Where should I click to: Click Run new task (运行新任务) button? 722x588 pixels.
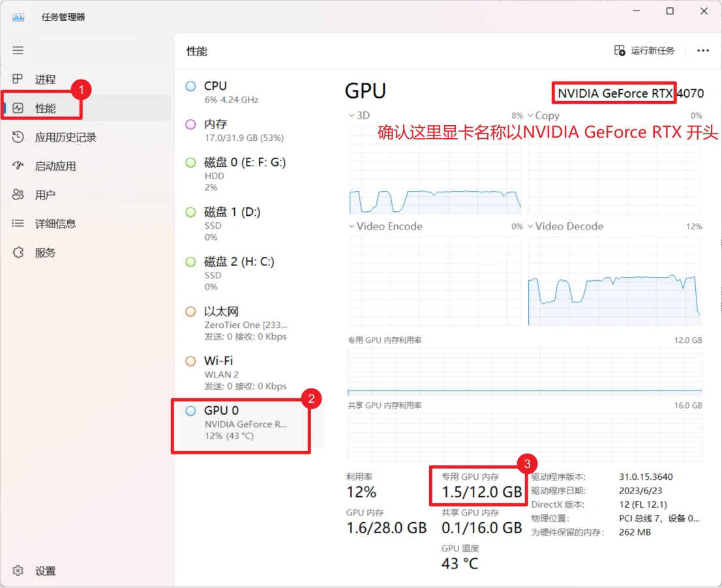(x=644, y=51)
